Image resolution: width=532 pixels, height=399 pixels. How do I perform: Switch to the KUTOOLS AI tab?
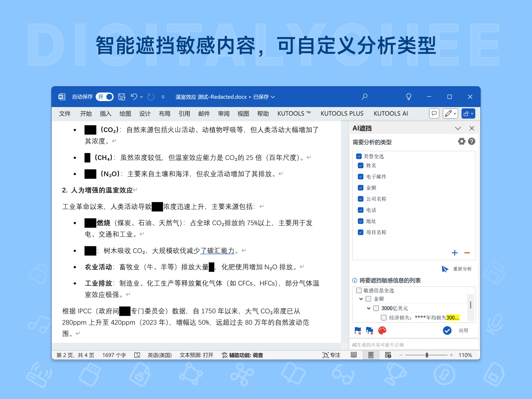coord(391,114)
